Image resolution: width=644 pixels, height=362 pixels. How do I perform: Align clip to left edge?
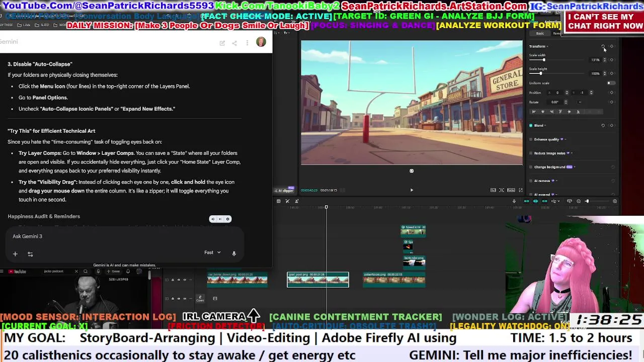(534, 112)
